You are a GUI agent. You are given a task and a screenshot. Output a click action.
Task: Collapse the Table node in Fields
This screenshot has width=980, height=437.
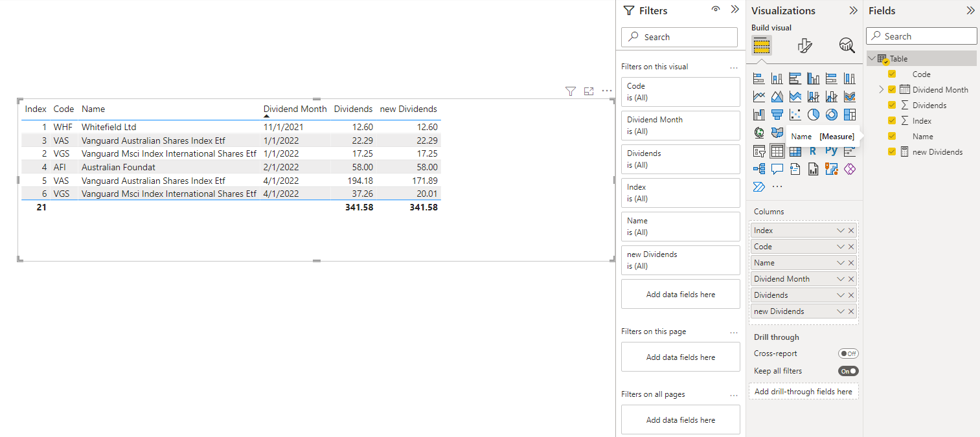click(872, 58)
